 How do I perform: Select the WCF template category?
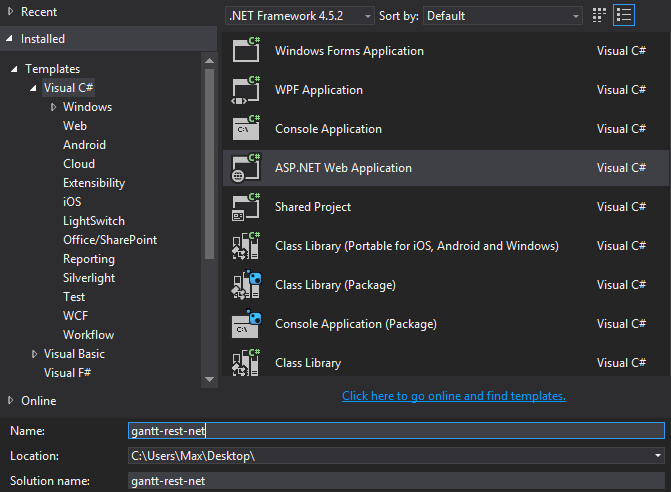[x=75, y=316]
